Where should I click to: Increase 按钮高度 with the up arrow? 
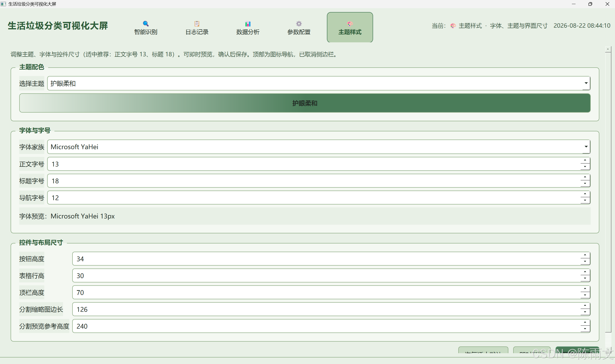click(585, 255)
